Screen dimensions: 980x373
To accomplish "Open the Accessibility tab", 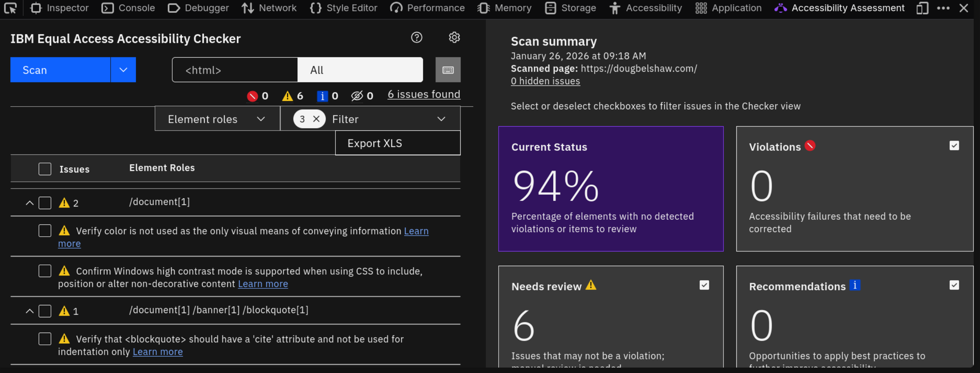I will [x=646, y=8].
